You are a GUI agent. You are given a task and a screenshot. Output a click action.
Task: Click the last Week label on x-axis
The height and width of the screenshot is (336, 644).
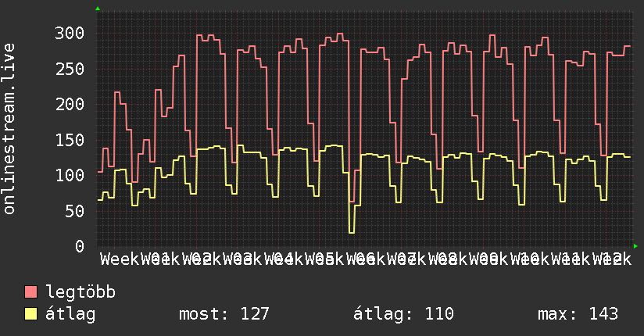click(x=612, y=259)
